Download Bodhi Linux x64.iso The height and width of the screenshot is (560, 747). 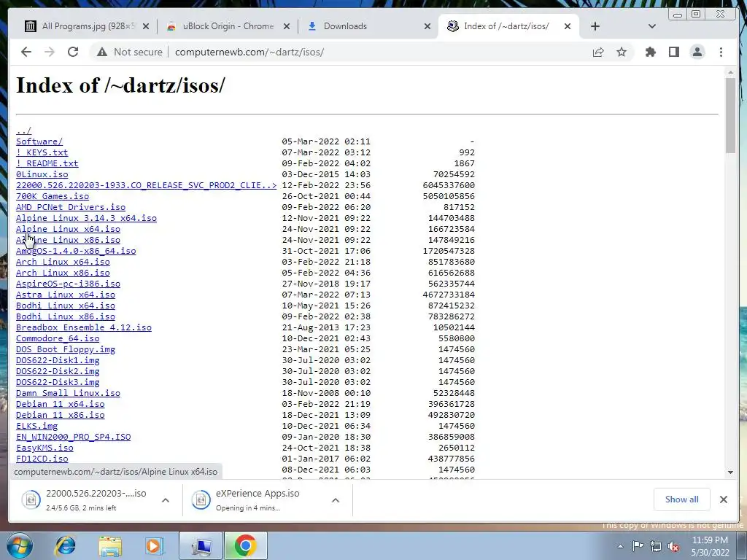click(x=65, y=306)
